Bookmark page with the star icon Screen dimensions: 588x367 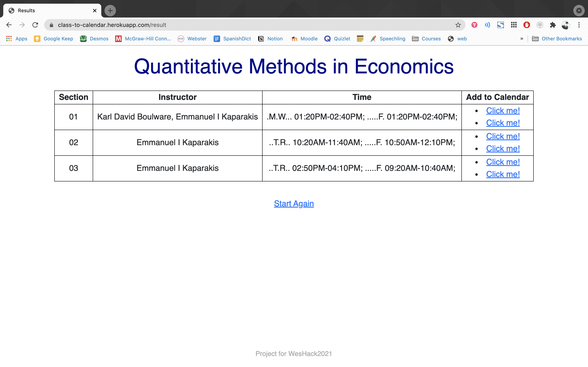click(458, 25)
